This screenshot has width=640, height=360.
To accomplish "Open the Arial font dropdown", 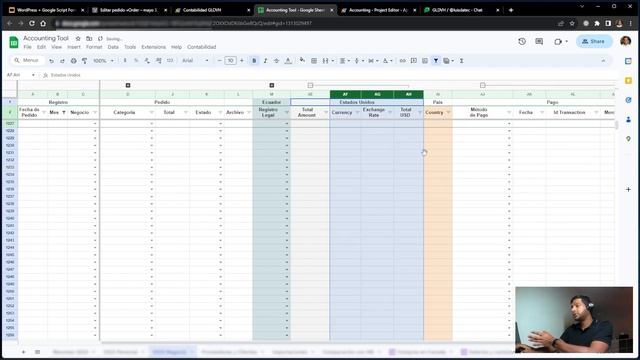I will [x=195, y=61].
